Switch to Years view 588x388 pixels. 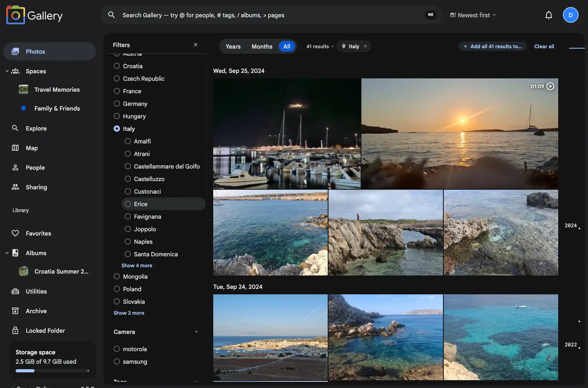pyautogui.click(x=233, y=46)
